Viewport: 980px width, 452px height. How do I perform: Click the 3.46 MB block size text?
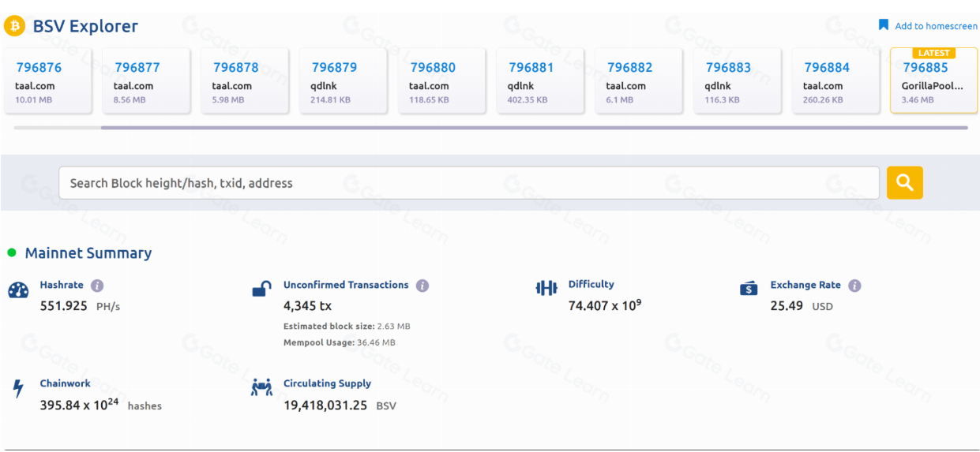click(918, 100)
